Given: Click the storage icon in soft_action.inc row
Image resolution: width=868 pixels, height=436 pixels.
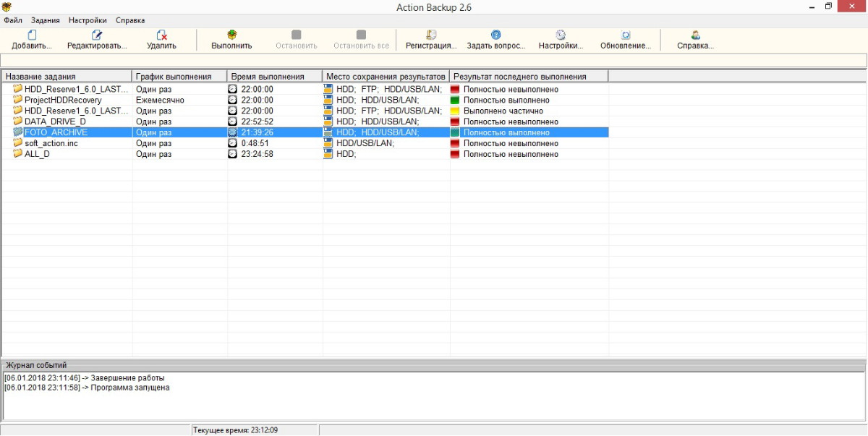Looking at the screenshot, I should [328, 143].
